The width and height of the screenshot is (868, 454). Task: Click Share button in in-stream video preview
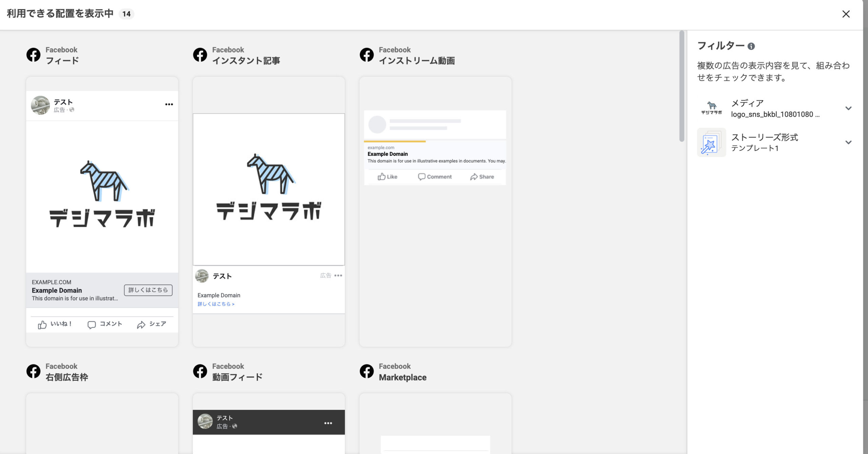click(482, 177)
